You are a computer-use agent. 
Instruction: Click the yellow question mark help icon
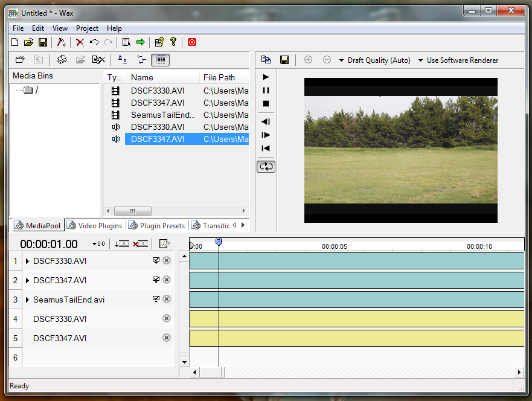click(173, 42)
